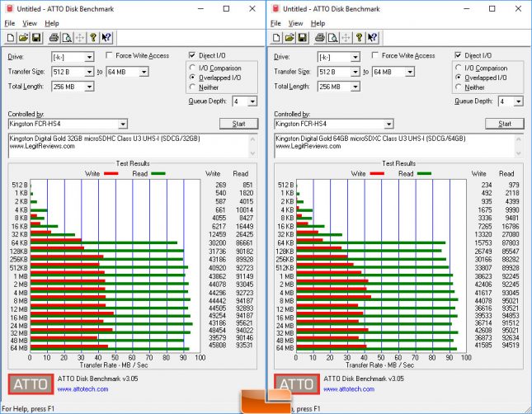Screen dimensions: 532x414
Task: Close the right ATTO window
Action: (518, 9)
